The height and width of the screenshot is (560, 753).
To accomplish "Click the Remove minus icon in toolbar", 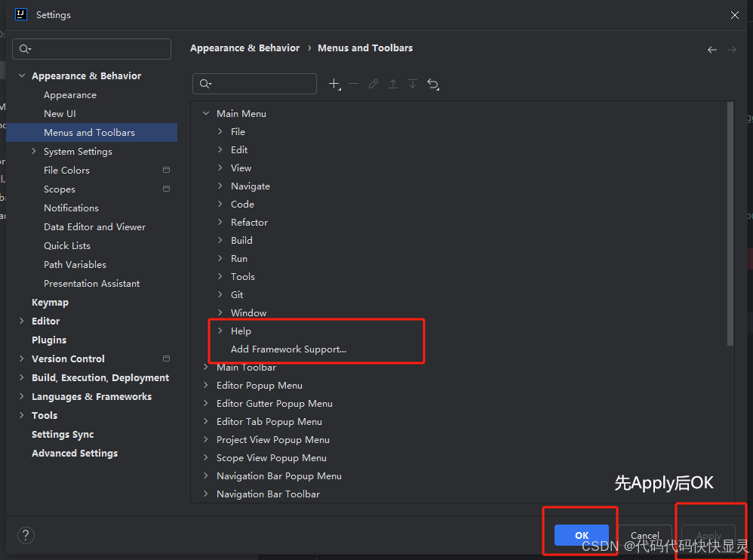I will (x=353, y=84).
